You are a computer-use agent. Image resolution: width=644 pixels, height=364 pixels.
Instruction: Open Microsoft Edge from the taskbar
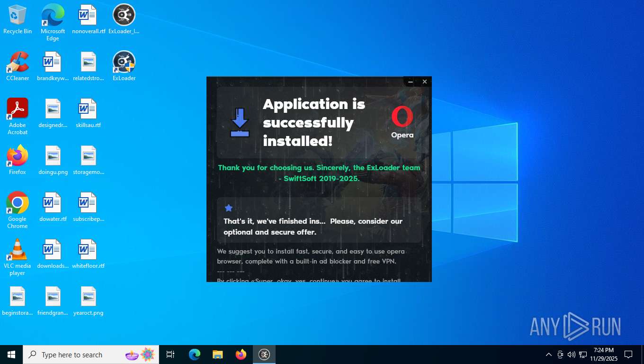(x=195, y=355)
